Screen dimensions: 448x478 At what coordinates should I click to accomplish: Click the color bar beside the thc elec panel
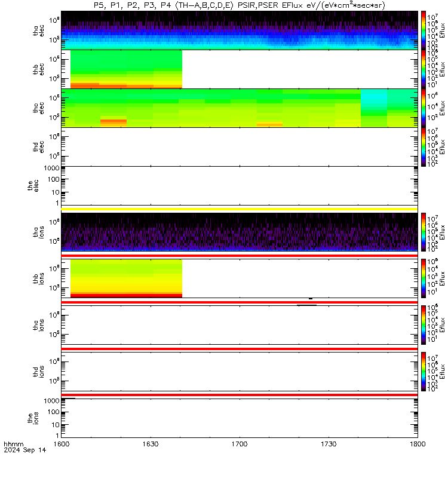coord(424,108)
